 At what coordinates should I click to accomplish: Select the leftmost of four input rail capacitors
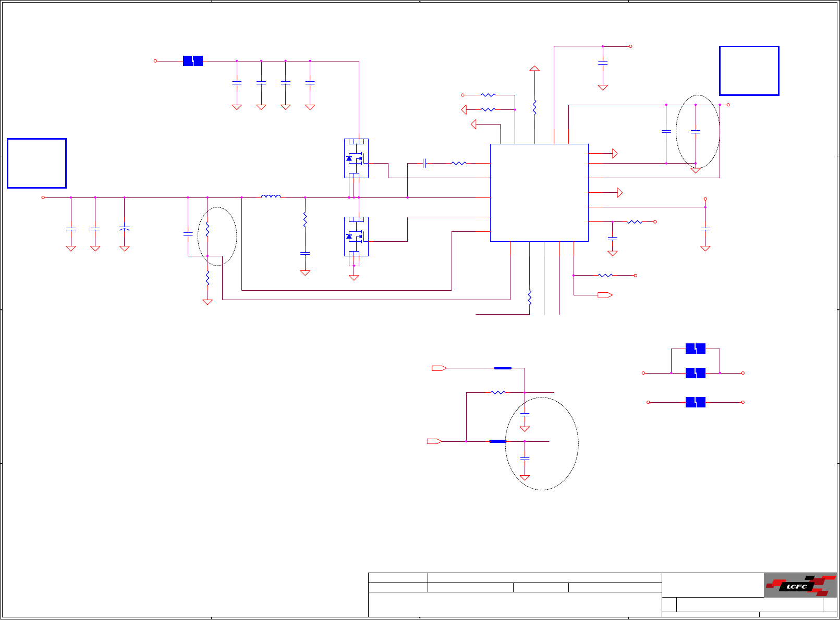(x=237, y=83)
